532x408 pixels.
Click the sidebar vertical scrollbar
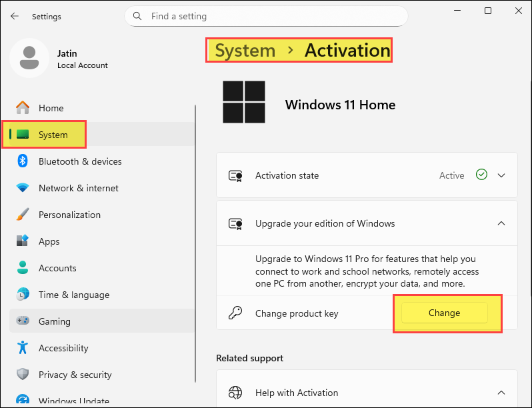(x=195, y=243)
